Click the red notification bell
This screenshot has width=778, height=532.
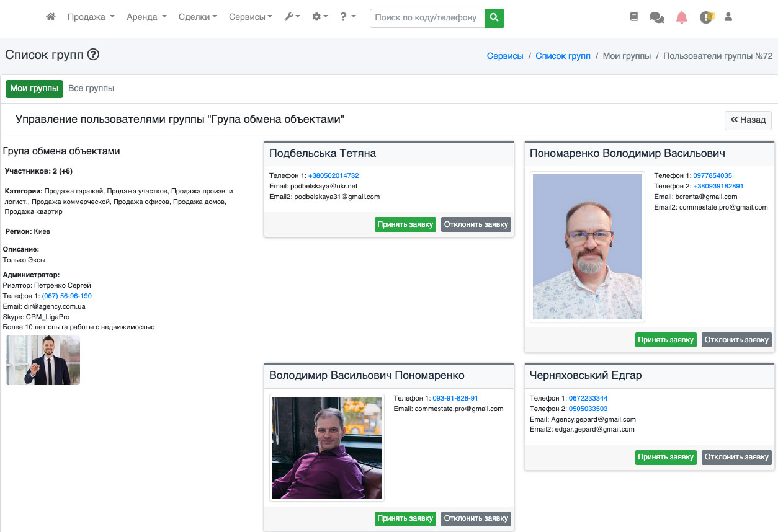point(682,17)
